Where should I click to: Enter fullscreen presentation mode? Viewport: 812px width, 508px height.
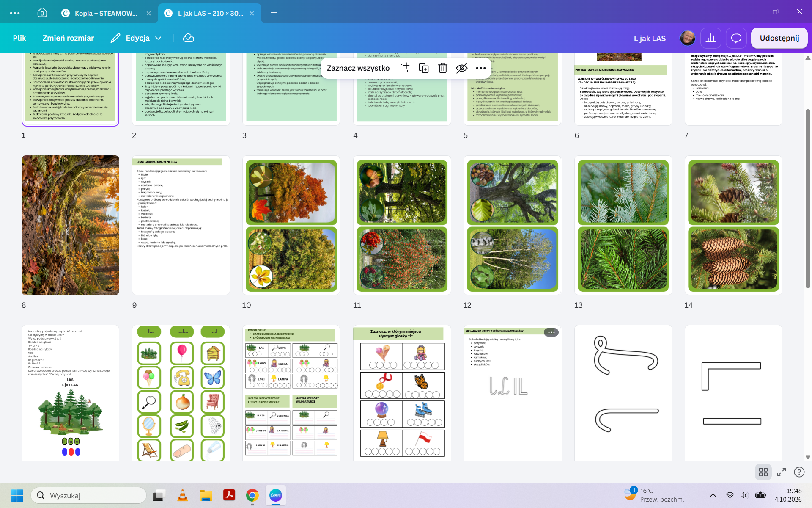pyautogui.click(x=782, y=472)
